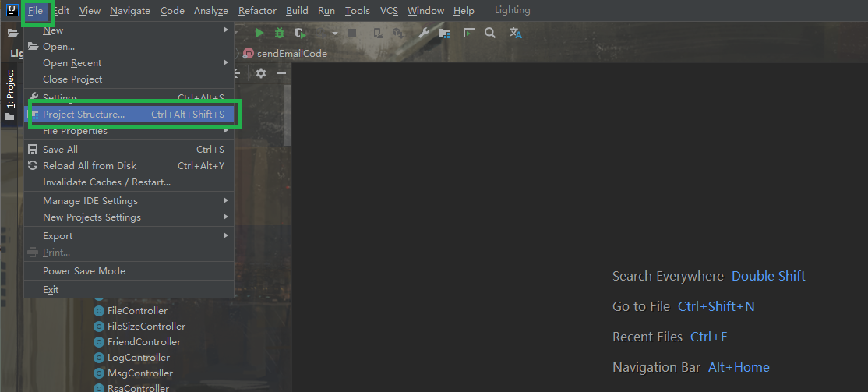The width and height of the screenshot is (868, 392).
Task: Open the Code menu
Action: [172, 10]
